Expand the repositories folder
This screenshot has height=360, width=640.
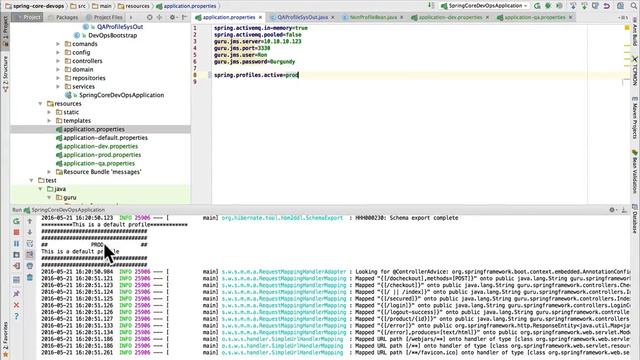(x=58, y=78)
